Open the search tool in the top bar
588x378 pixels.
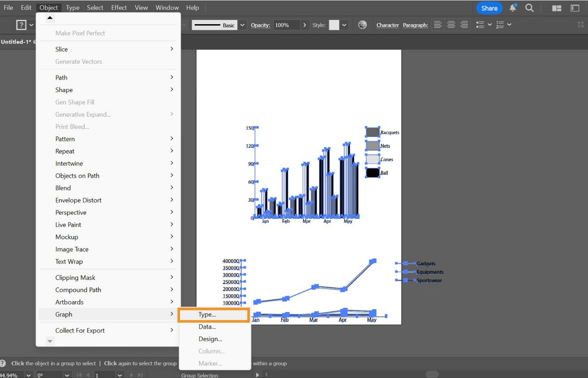[x=530, y=8]
